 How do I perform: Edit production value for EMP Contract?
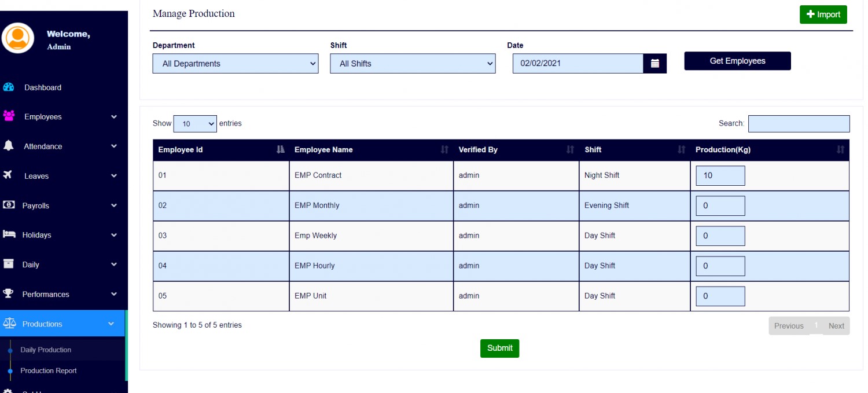tap(720, 175)
